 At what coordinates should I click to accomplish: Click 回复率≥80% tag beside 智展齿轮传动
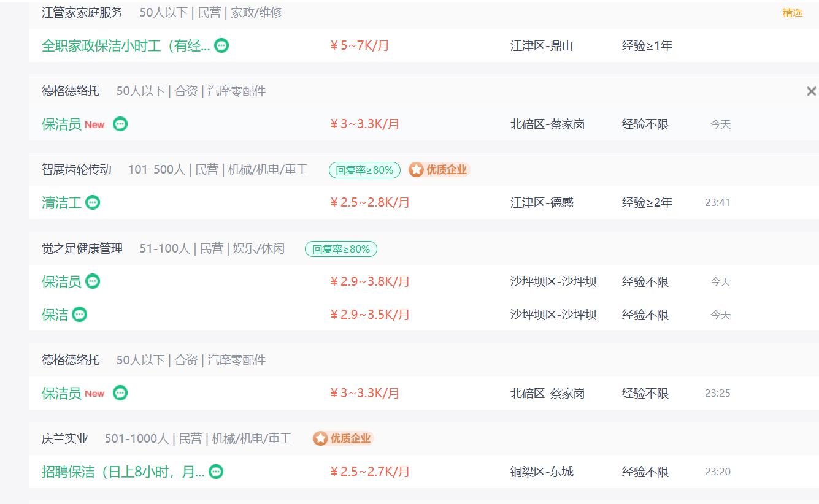[364, 170]
